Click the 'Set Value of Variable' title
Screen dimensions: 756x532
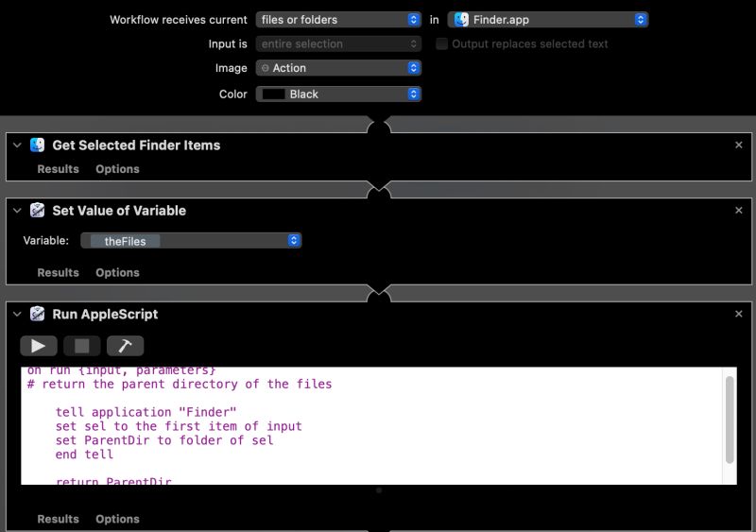[119, 211]
